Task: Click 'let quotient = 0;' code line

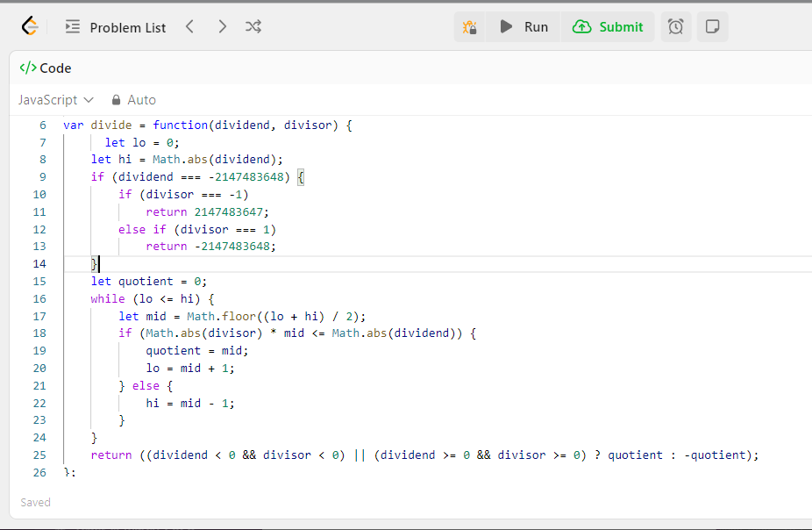Action: [148, 282]
